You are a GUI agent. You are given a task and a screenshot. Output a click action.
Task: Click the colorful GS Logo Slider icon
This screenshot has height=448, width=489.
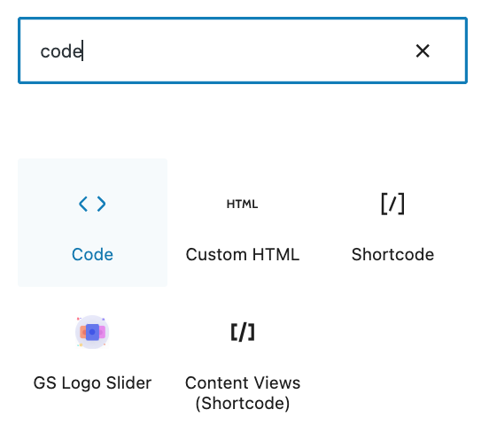tap(92, 332)
